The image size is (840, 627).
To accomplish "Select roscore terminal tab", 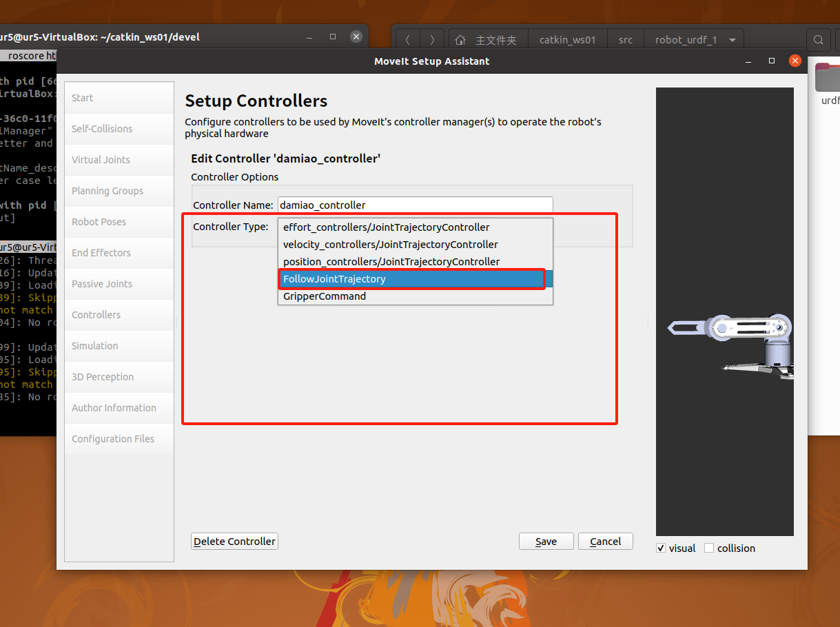I will click(x=29, y=56).
